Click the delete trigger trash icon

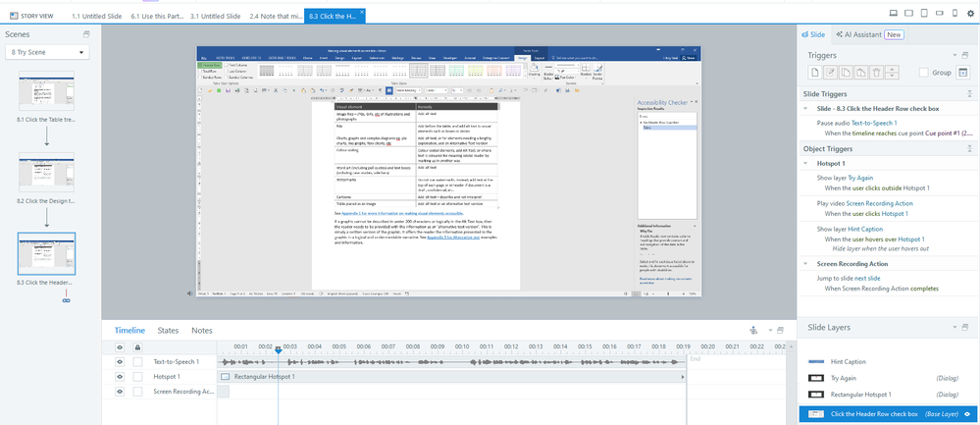(x=877, y=73)
